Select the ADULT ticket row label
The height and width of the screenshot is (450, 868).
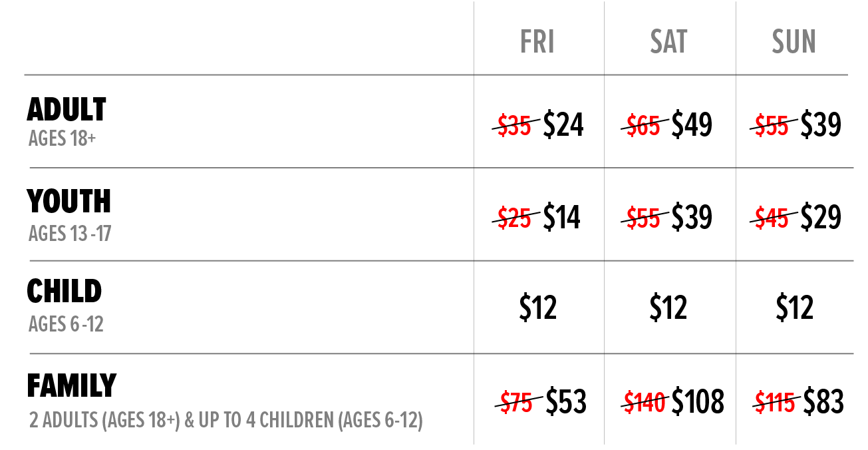coord(67,110)
